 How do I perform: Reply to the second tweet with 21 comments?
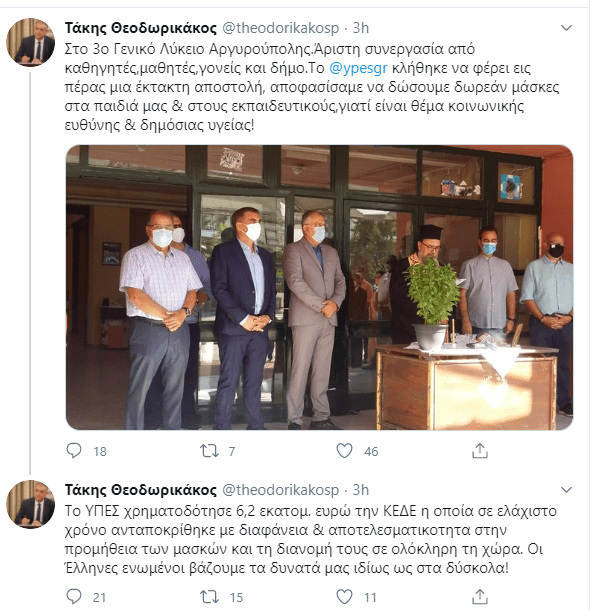click(x=74, y=596)
